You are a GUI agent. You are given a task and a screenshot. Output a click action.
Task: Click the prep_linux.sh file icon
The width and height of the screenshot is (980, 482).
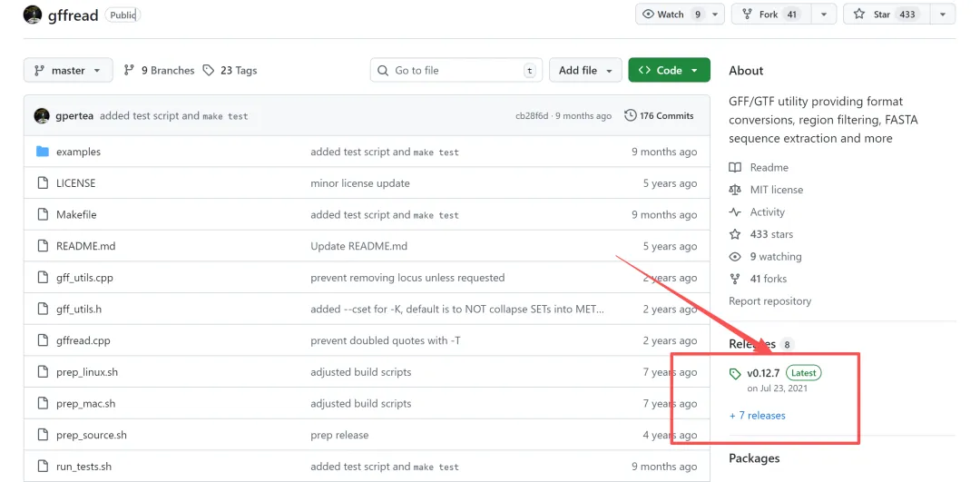43,372
